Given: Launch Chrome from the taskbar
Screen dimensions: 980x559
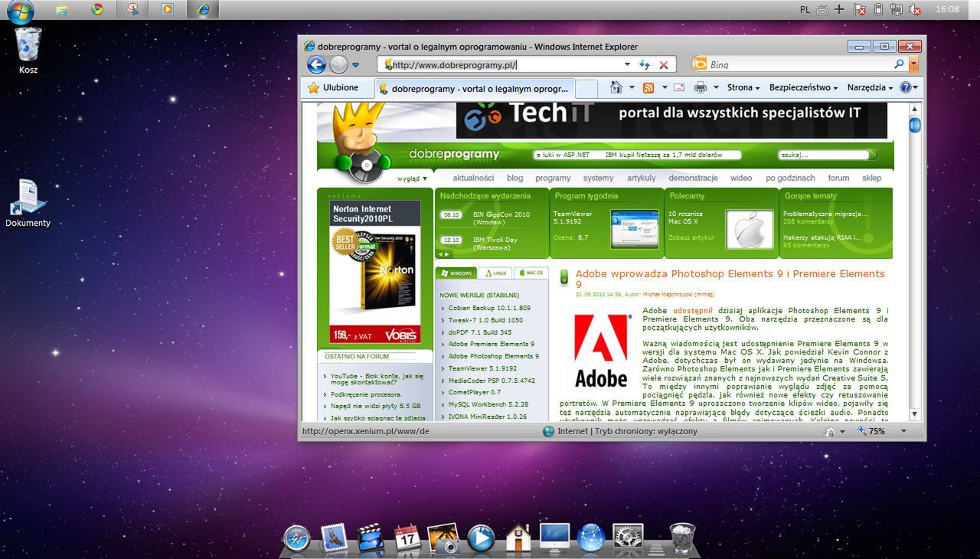Looking at the screenshot, I should 97,9.
